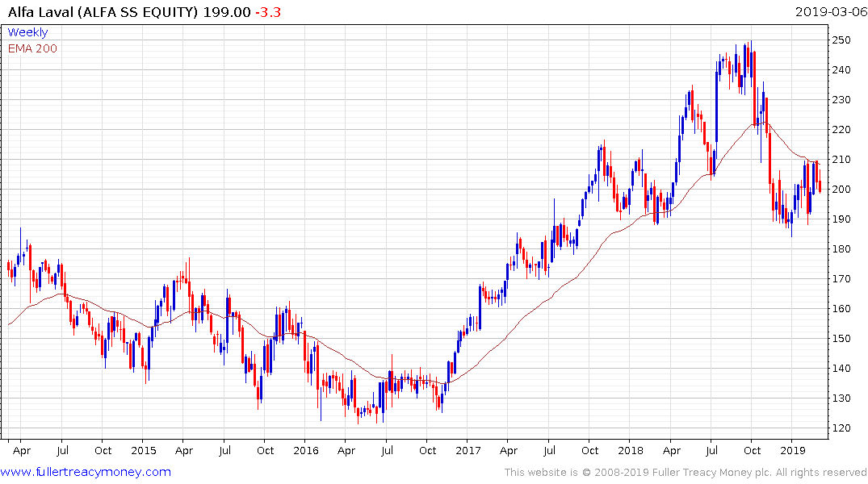Click the 210 price axis label

(841, 159)
